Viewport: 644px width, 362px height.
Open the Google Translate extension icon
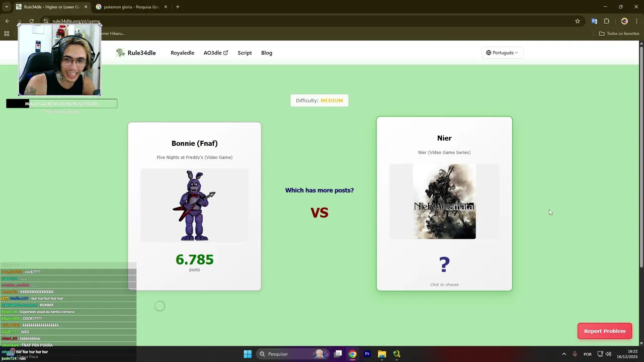click(x=594, y=21)
